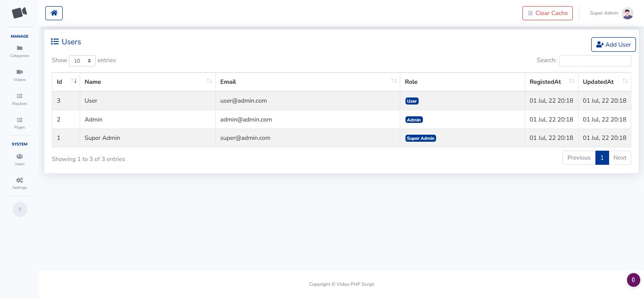Go to Playlists sidebar icon
The height and width of the screenshot is (299, 644).
[x=19, y=97]
